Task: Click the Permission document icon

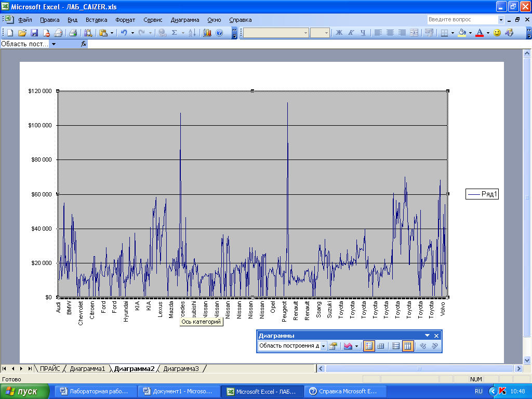Action: tap(46, 33)
